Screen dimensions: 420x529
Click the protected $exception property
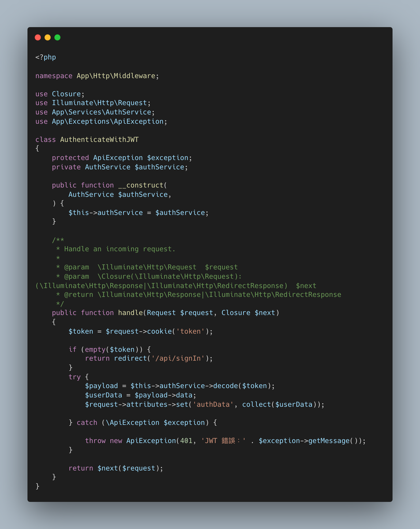pos(122,158)
